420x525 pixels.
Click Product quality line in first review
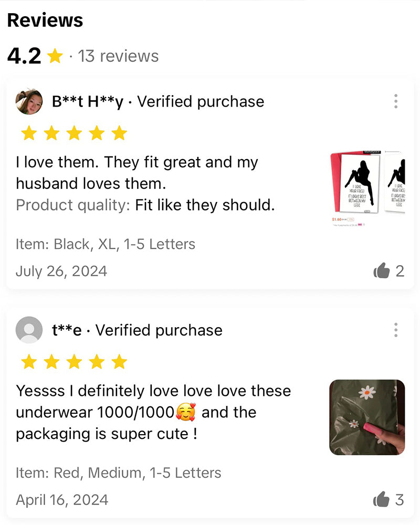[x=145, y=205]
